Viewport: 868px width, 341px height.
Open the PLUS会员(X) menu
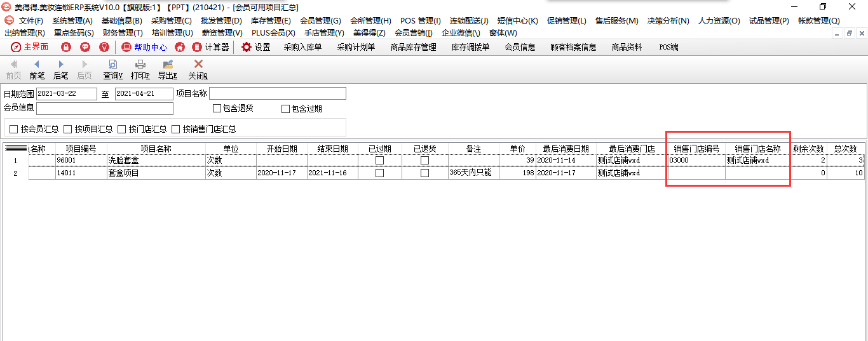point(273,32)
